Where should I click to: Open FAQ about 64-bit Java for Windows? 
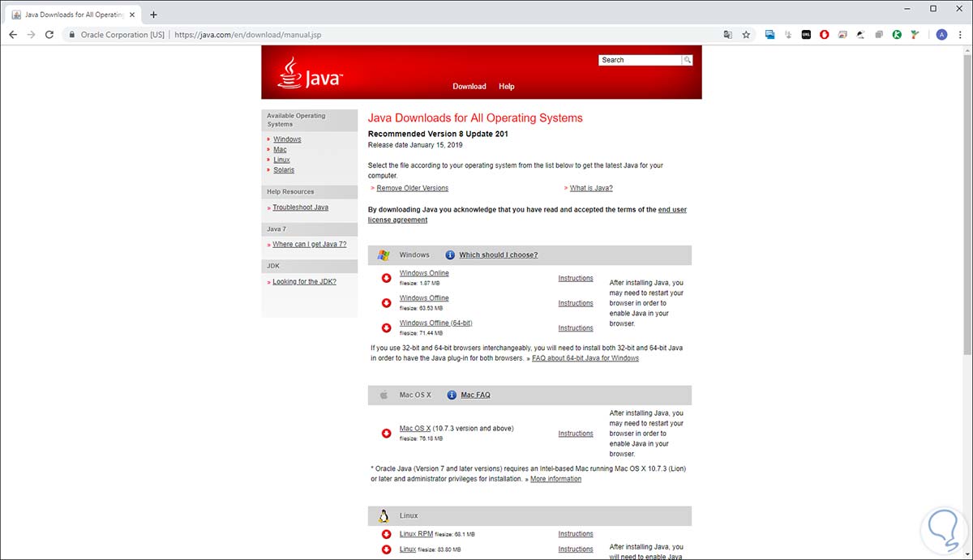[x=585, y=358]
